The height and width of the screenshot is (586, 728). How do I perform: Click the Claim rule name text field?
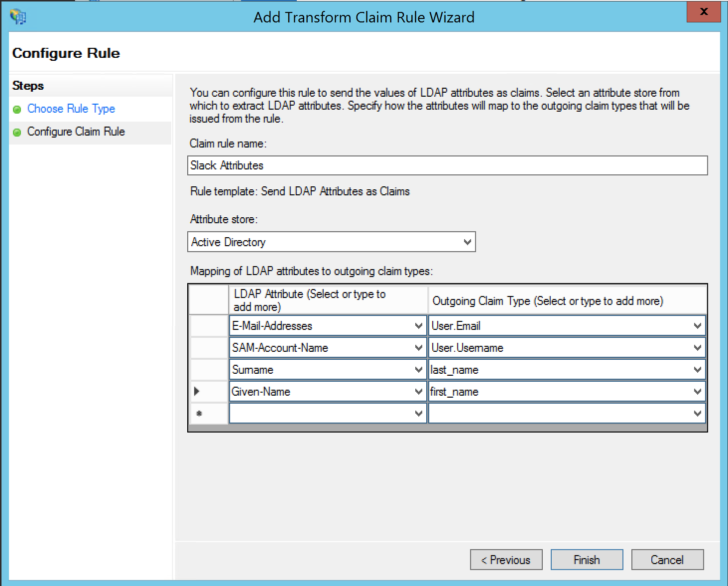(447, 165)
